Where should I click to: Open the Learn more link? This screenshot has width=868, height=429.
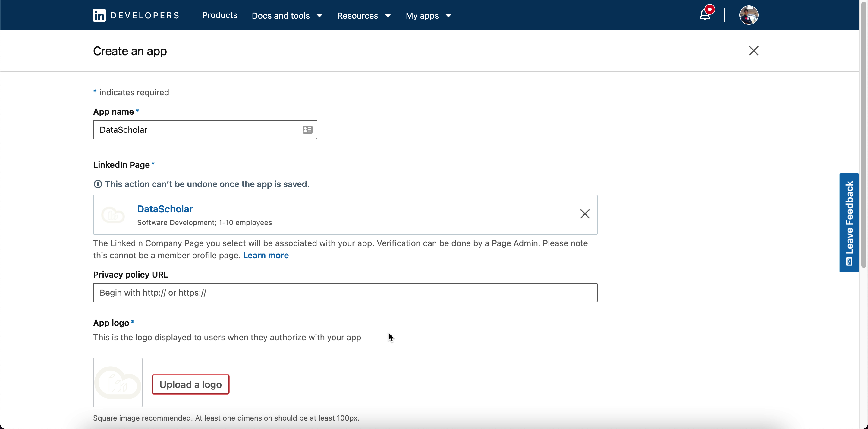coord(266,255)
